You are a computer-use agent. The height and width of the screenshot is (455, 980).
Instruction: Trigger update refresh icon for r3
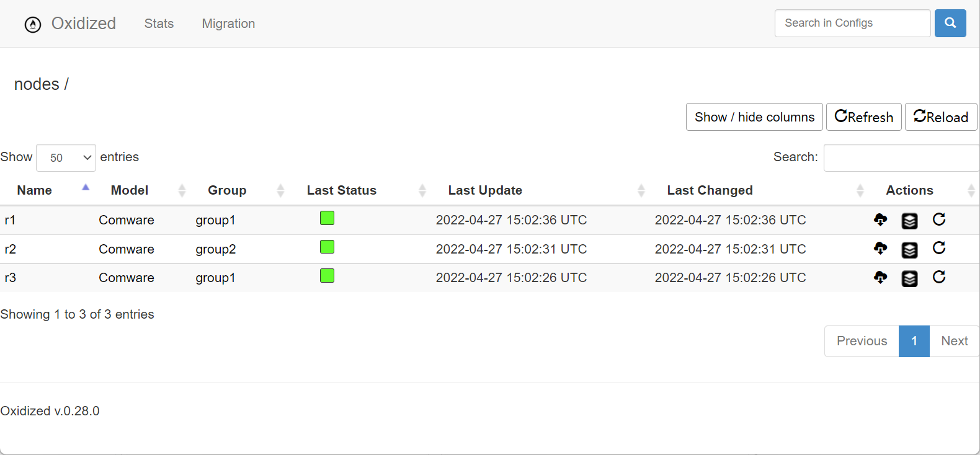tap(939, 277)
